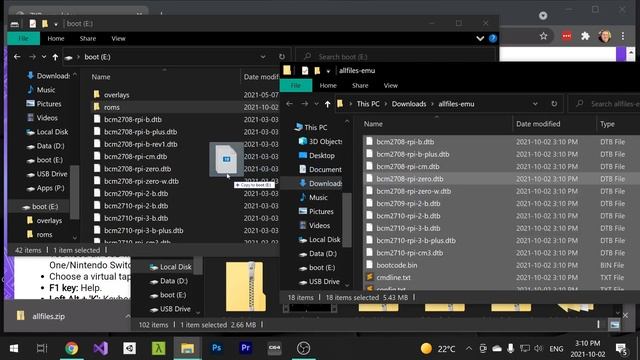Refresh the boot (E:) folder view
Image resolution: width=640 pixels, height=360 pixels.
pyautogui.click(x=282, y=57)
